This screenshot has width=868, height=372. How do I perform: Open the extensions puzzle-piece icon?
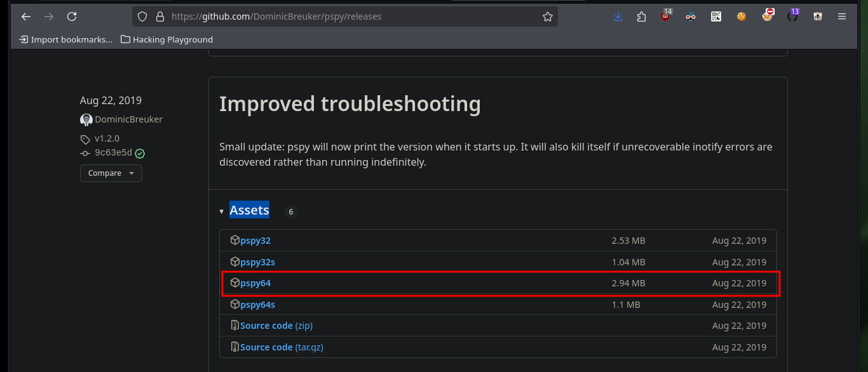[x=641, y=17]
